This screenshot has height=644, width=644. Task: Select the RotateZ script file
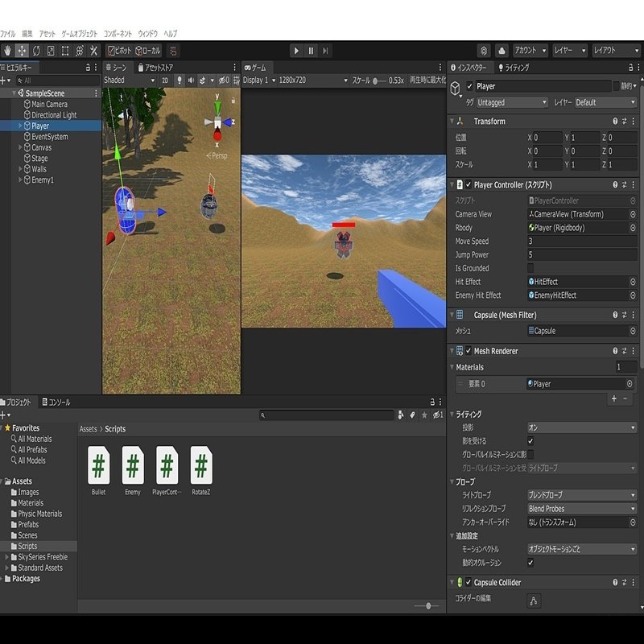pyautogui.click(x=200, y=470)
